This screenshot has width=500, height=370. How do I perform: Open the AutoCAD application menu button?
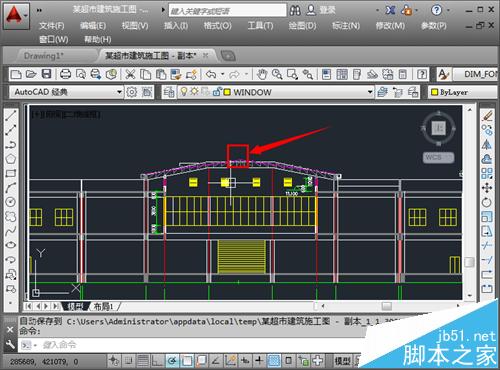point(16,16)
